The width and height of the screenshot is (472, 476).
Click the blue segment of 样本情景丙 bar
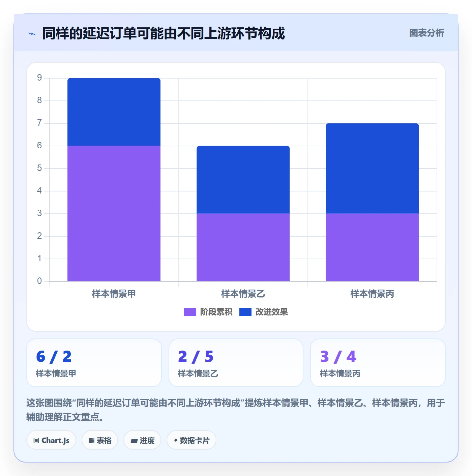point(372,168)
